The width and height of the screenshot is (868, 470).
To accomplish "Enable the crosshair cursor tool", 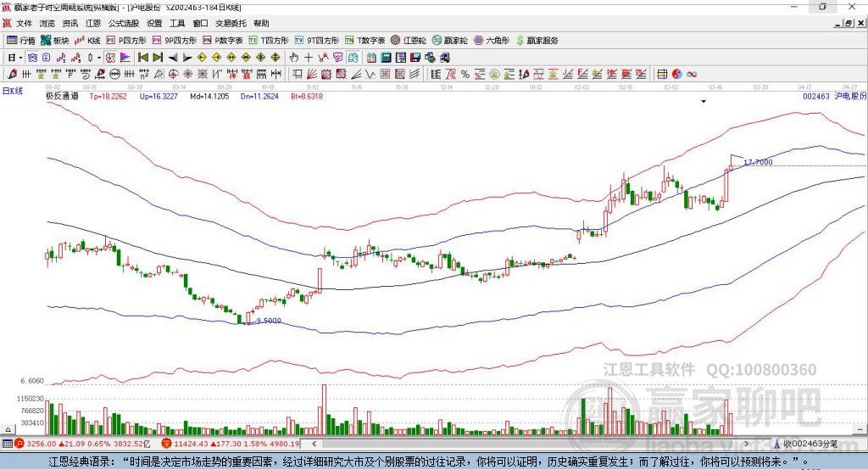I will click(x=309, y=58).
